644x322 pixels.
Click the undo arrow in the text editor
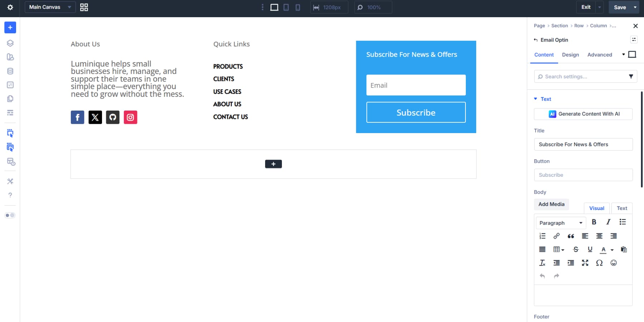[x=542, y=276]
